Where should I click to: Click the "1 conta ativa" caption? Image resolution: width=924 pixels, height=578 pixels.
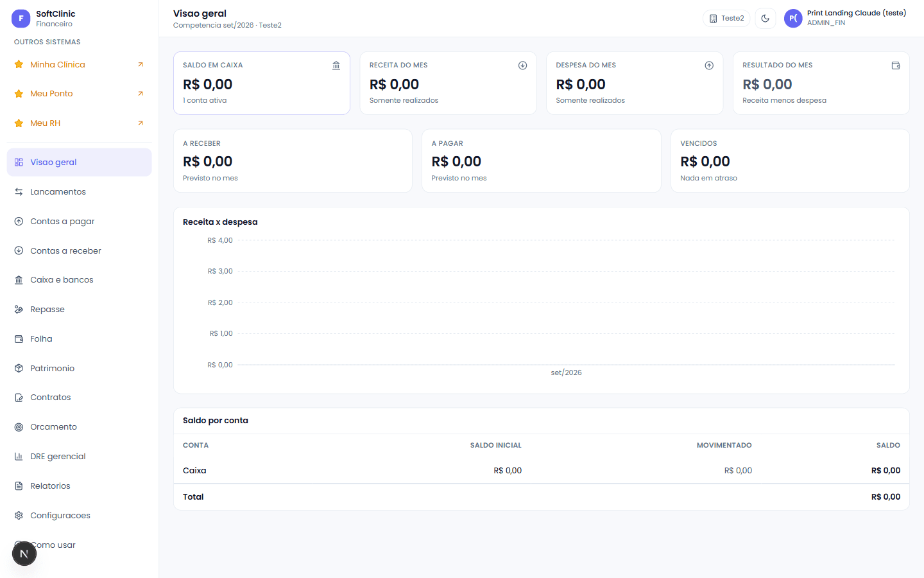coord(205,100)
